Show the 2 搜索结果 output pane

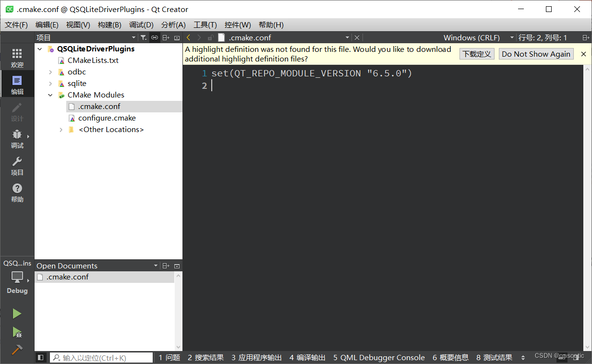pos(205,357)
